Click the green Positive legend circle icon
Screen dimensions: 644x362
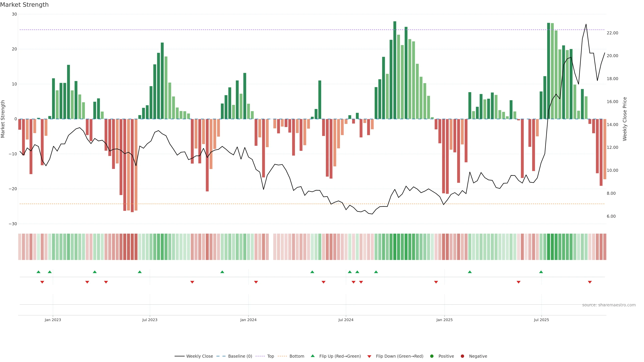tap(432, 356)
